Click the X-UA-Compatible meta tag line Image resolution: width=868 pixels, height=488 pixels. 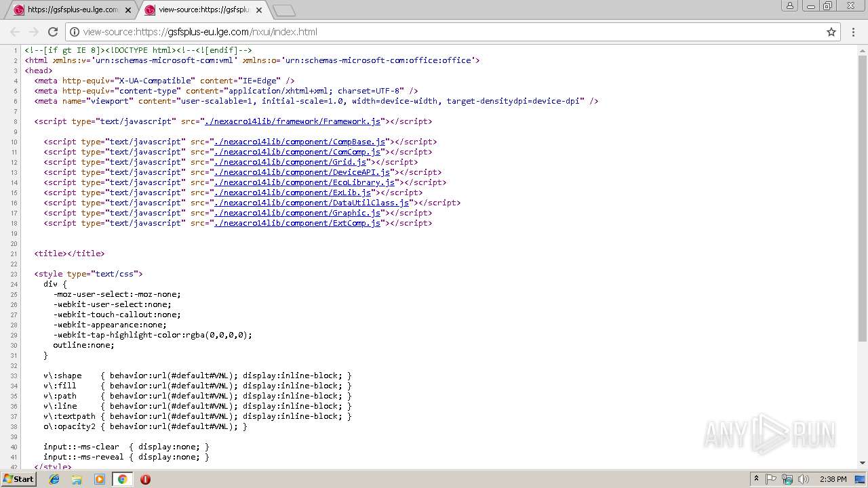pyautogui.click(x=164, y=81)
